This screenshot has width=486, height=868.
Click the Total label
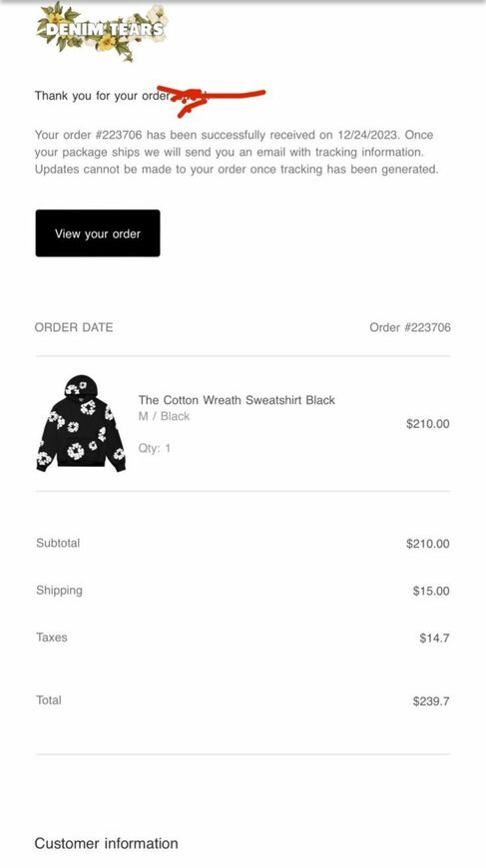click(x=49, y=700)
